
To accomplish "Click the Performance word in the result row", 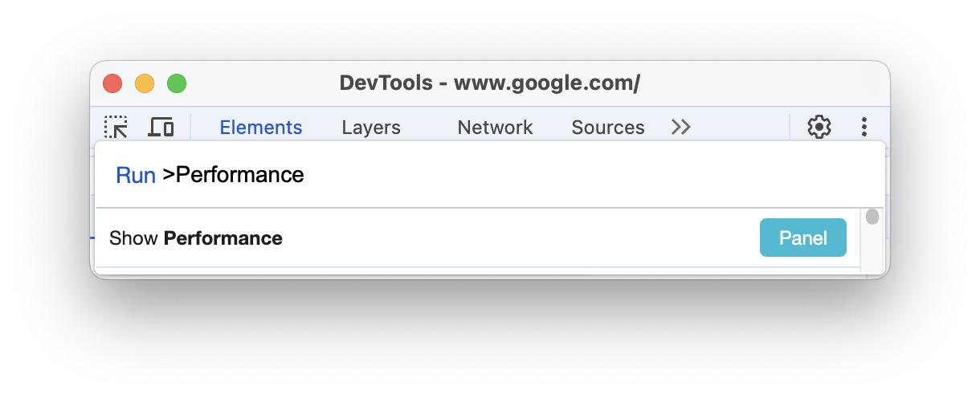I will (223, 238).
